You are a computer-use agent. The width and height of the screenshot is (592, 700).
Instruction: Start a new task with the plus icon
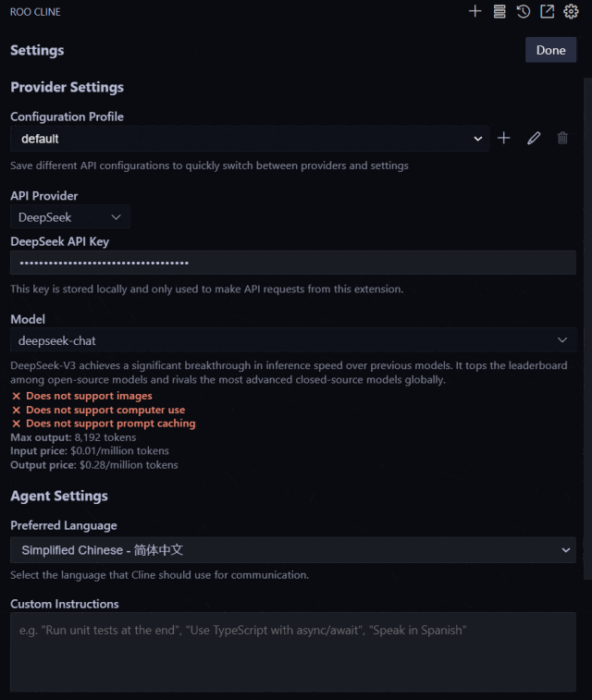[x=475, y=12]
